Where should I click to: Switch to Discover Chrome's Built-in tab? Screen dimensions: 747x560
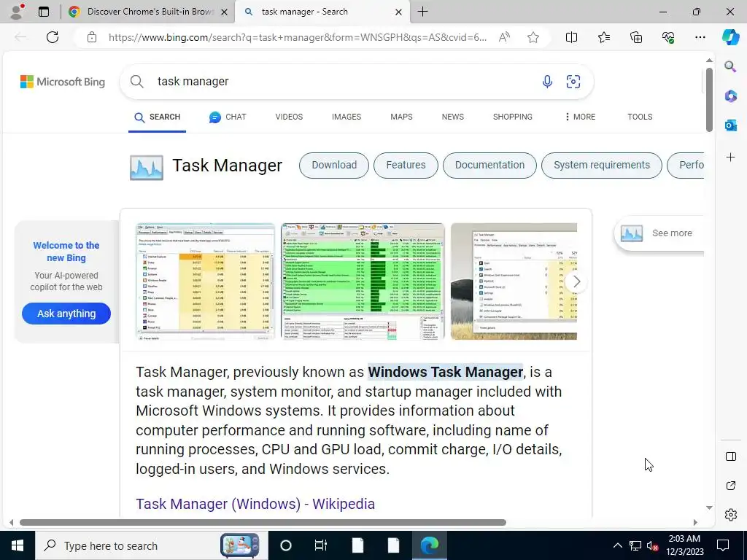tap(148, 12)
